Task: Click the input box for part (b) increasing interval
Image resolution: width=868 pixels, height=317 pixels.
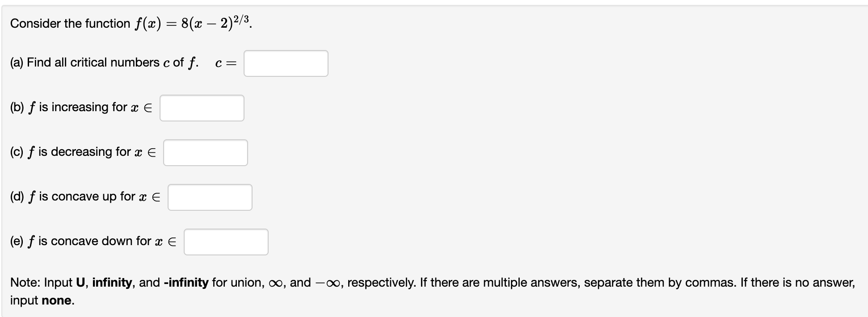Action: tap(202, 108)
